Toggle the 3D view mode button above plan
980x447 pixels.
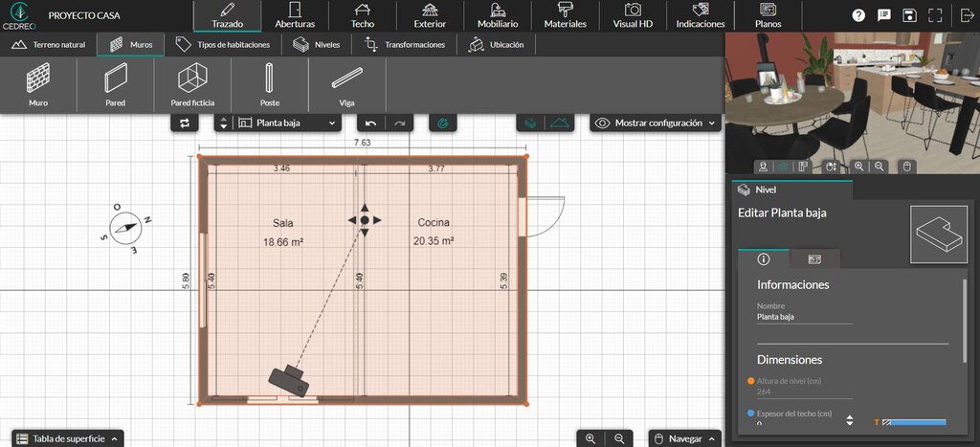528,123
